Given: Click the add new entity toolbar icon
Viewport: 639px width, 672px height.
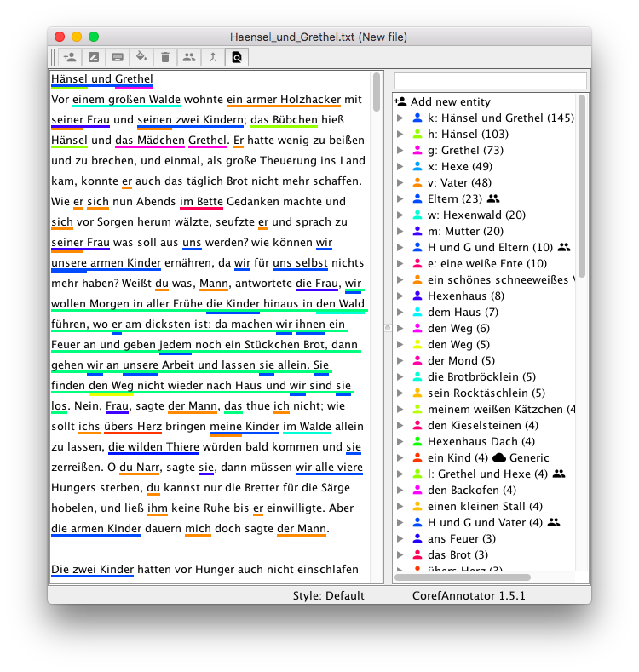Looking at the screenshot, I should click(70, 57).
